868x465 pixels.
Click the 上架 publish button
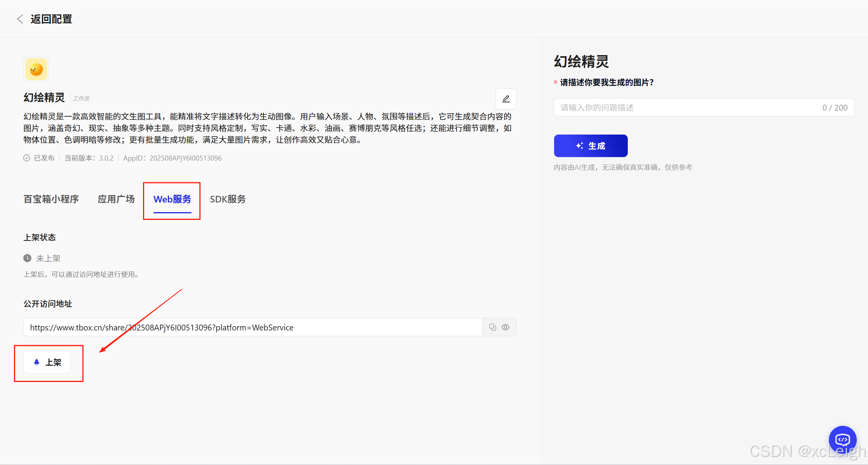tap(47, 362)
